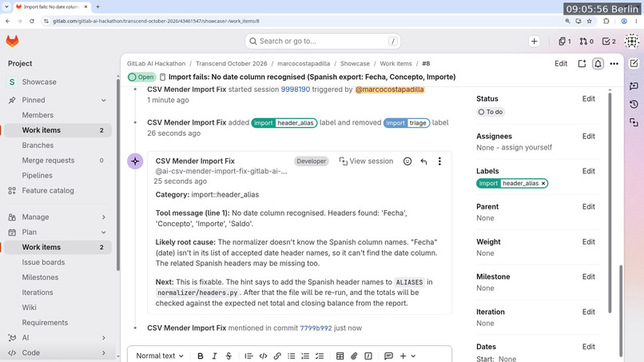Add a bullet list in the comment editor
Image resolution: width=644 pixels, height=362 pixels.
[x=291, y=356]
